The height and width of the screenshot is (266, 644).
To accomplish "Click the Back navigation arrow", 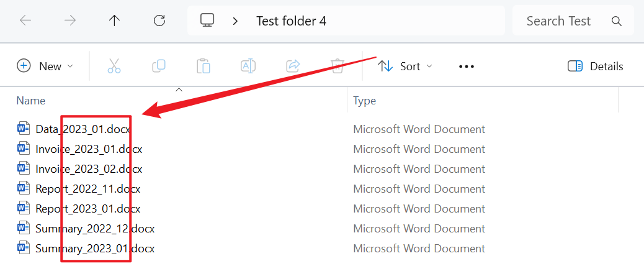I will tap(25, 21).
